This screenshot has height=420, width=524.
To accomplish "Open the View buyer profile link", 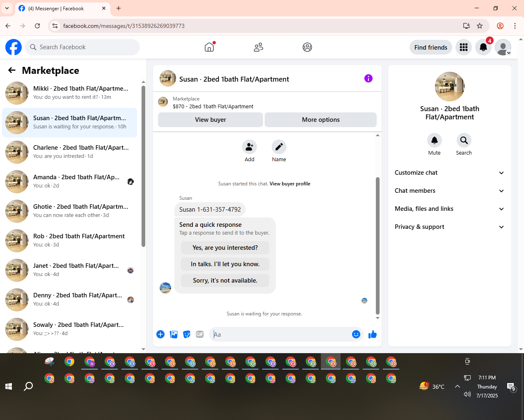I will tap(290, 184).
